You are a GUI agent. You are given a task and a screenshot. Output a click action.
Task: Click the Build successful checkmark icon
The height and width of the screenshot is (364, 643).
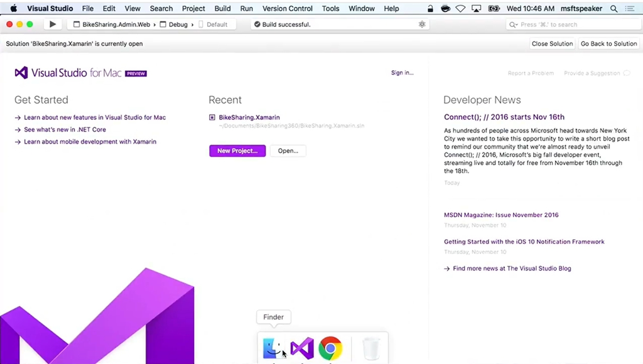click(257, 24)
